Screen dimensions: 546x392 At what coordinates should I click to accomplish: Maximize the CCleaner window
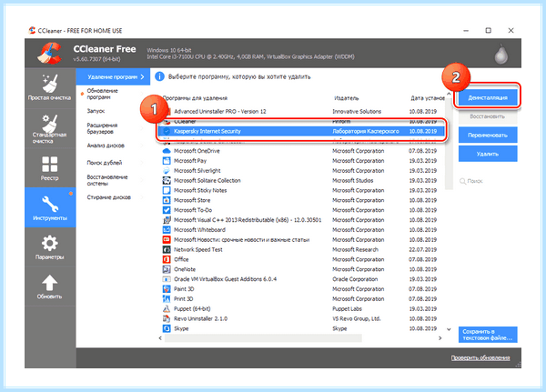pos(488,31)
